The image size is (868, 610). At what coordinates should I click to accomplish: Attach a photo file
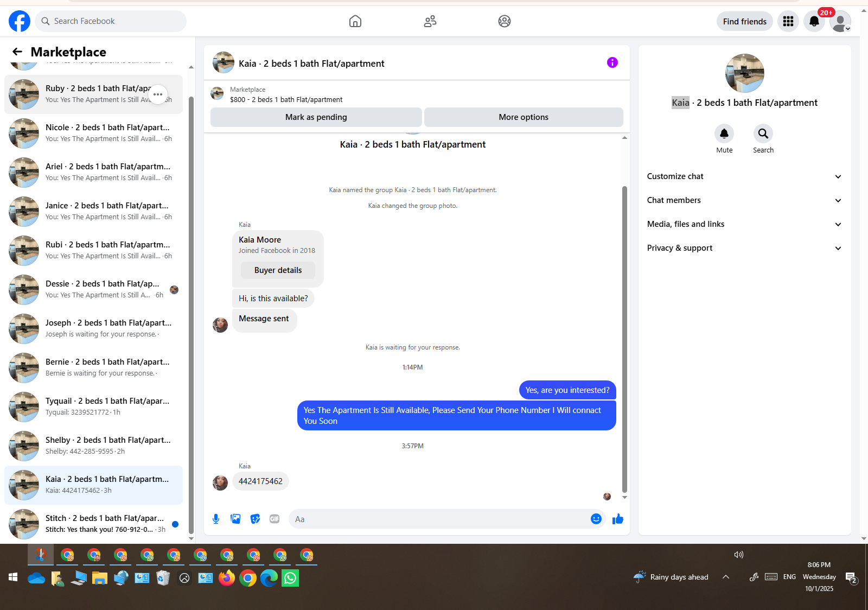click(235, 519)
